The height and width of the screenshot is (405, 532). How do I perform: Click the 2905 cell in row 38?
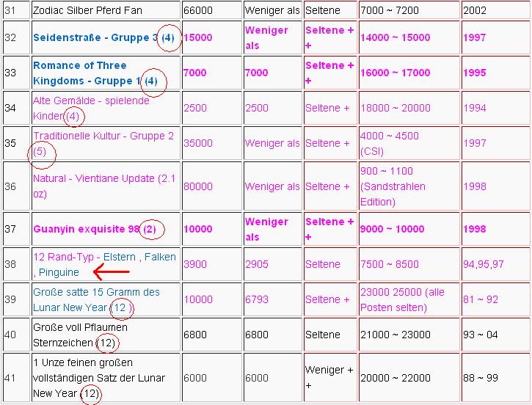pos(271,264)
